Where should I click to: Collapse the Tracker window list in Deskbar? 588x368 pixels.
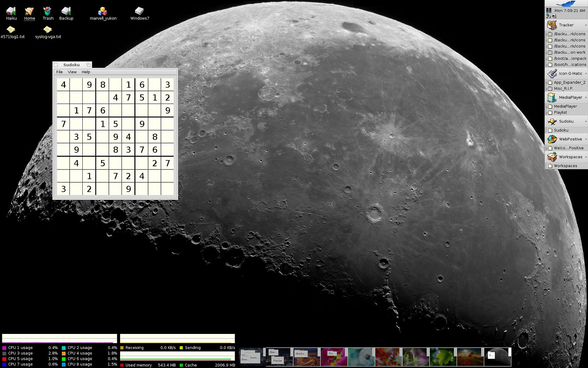pyautogui.click(x=585, y=25)
